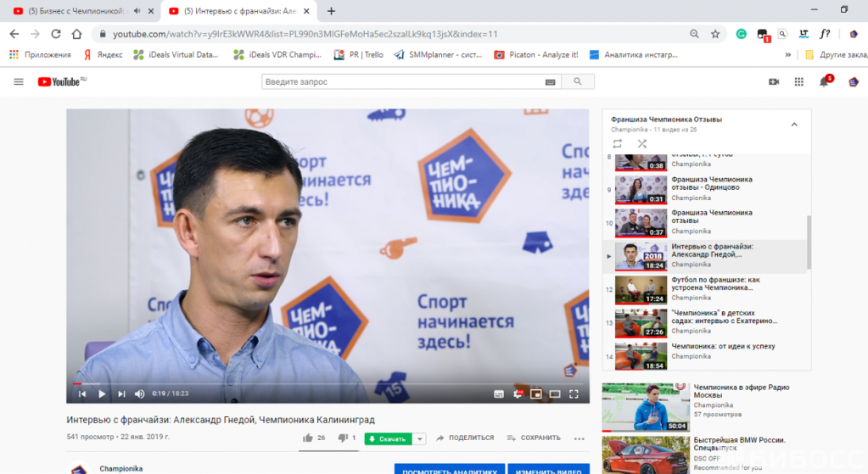Screen dimensions: 868x474
Task: Toggle theater mode
Action: (555, 393)
